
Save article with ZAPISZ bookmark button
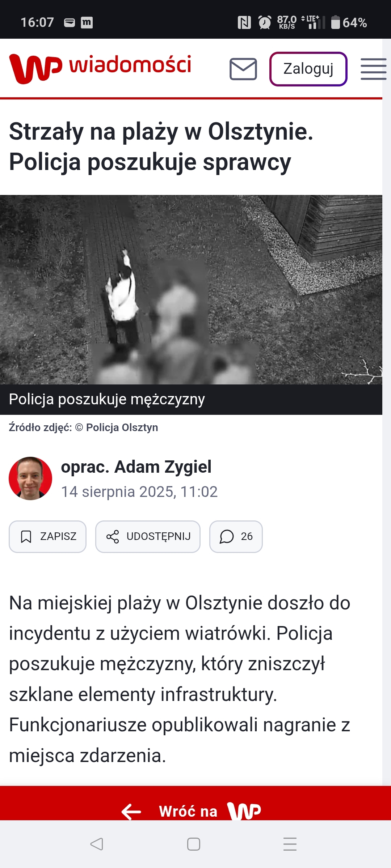coord(47,537)
